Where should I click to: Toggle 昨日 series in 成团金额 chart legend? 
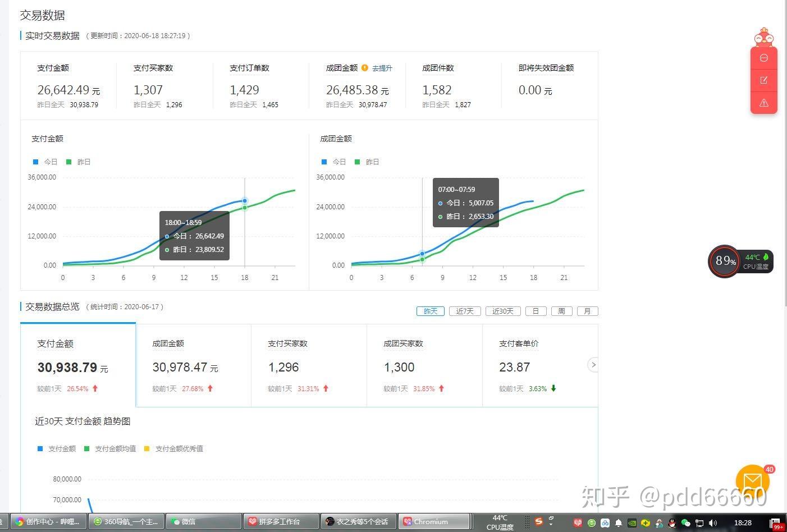pos(367,162)
